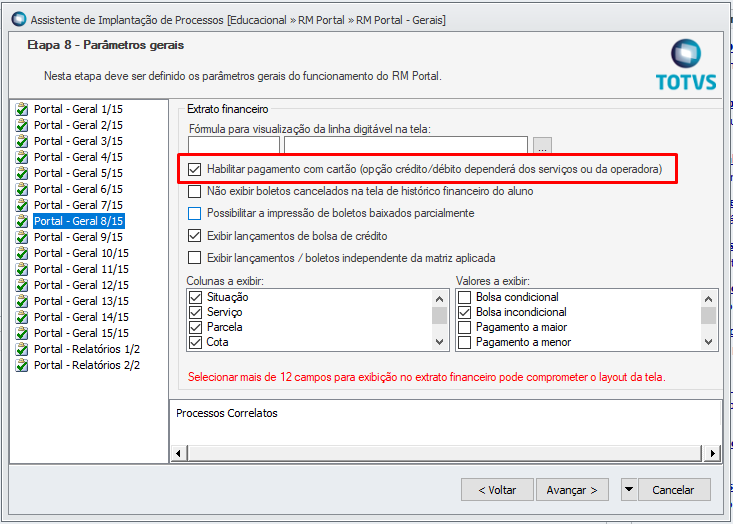Click the checkmark icon beside Portal - Geral 9/15
Screen dimensions: 733x524
[x=22, y=237]
